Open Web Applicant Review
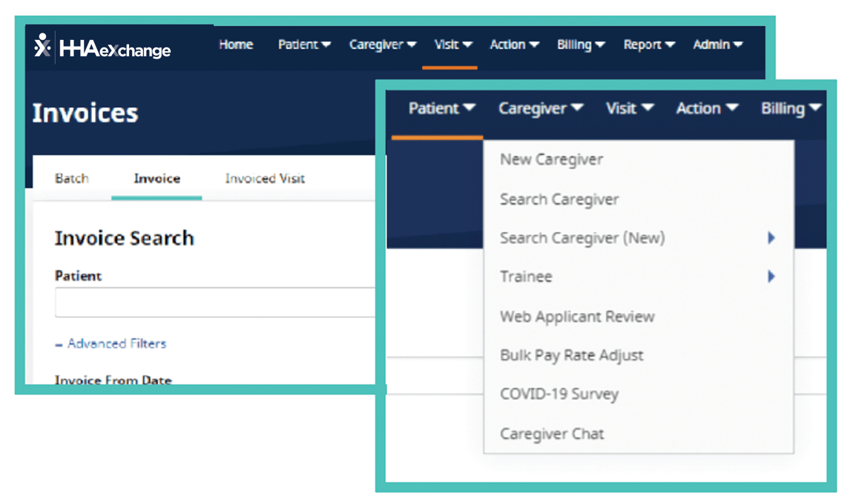 (576, 316)
